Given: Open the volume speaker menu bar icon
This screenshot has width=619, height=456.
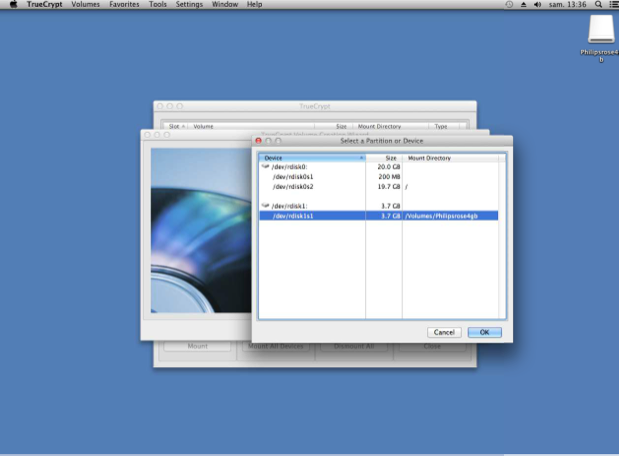Looking at the screenshot, I should (537, 4).
